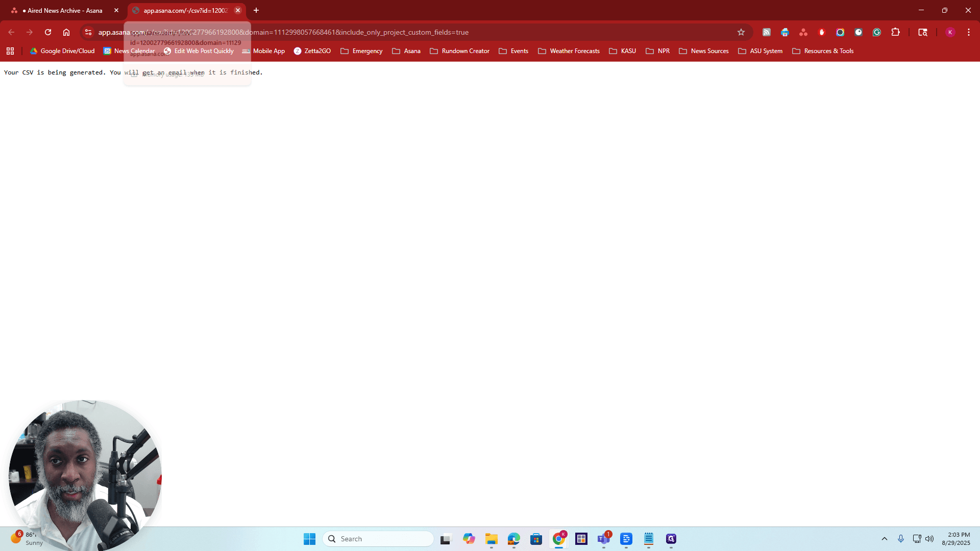Open the Windows Start menu
This screenshot has height=551, width=980.
[309, 539]
